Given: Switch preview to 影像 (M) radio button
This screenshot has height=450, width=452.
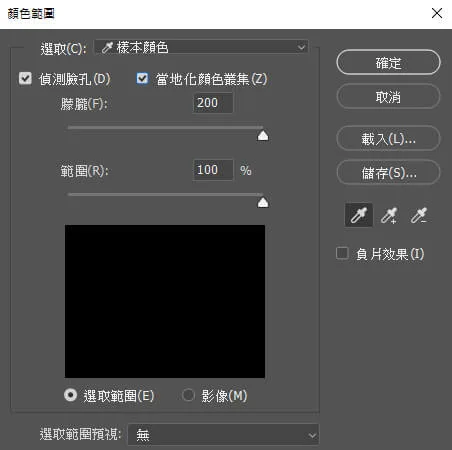Looking at the screenshot, I should 188,395.
